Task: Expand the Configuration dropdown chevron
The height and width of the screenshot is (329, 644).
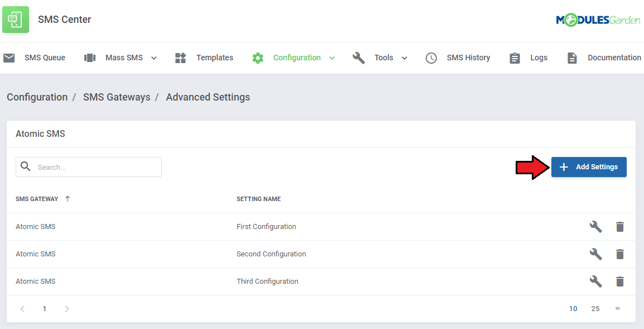Action: point(332,58)
